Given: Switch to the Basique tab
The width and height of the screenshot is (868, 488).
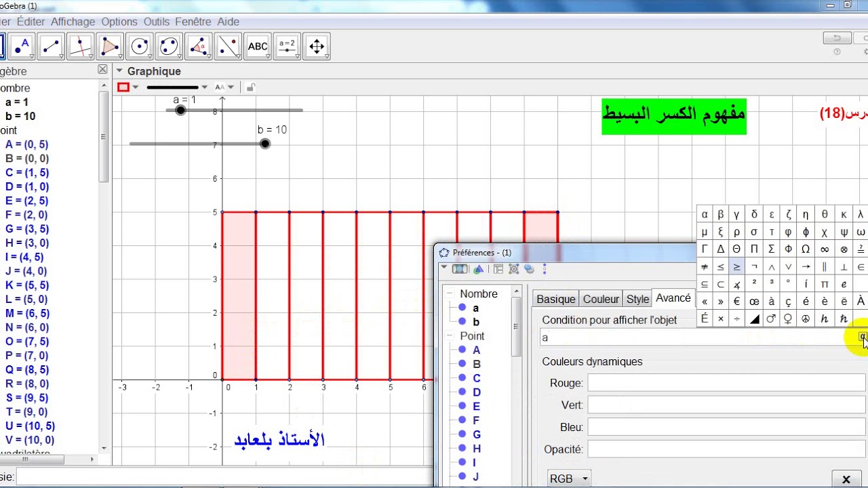Looking at the screenshot, I should click(x=555, y=299).
